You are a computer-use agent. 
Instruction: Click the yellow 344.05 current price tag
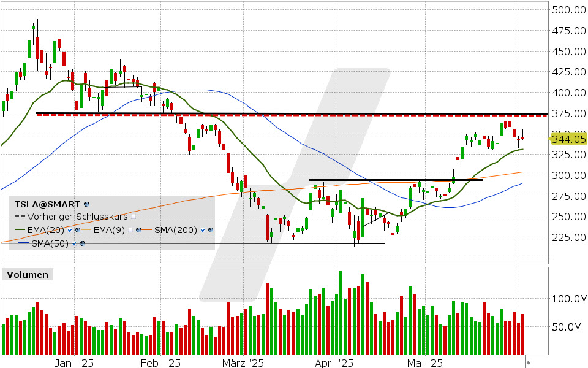click(x=569, y=139)
